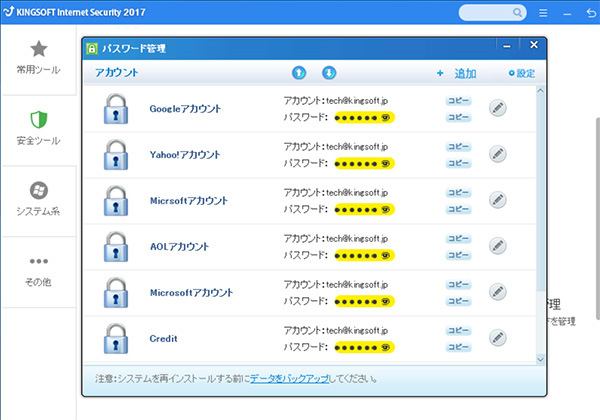Click the 追加 button to add an account
Viewport: 600px width, 420px height.
[x=457, y=73]
